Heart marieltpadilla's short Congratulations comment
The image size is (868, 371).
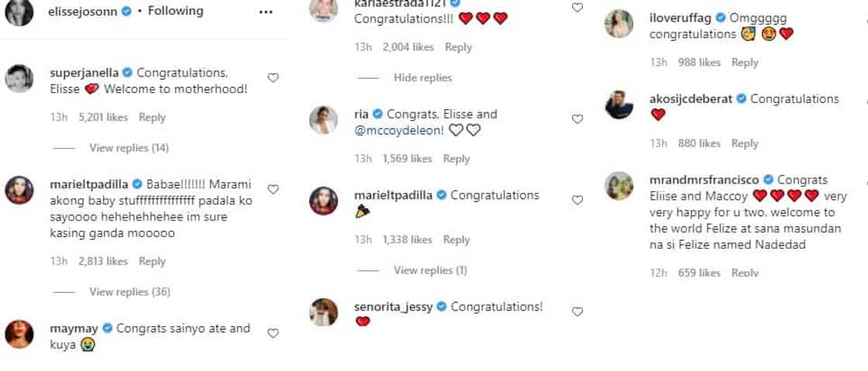[x=577, y=200]
